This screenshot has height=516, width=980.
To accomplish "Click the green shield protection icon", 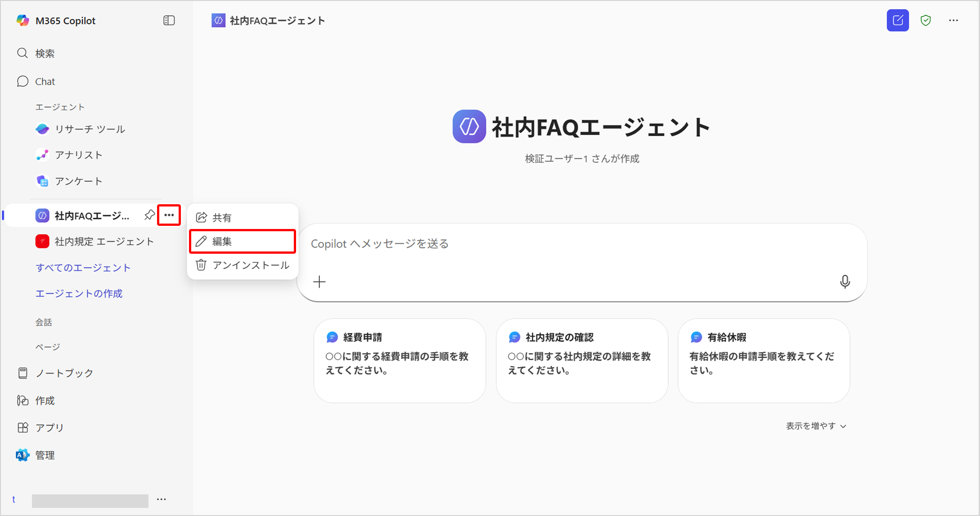I will point(926,21).
